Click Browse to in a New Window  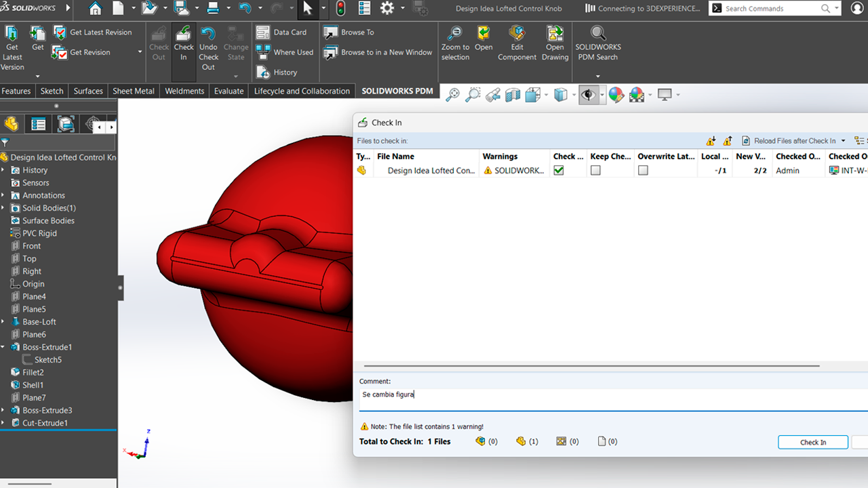click(378, 52)
